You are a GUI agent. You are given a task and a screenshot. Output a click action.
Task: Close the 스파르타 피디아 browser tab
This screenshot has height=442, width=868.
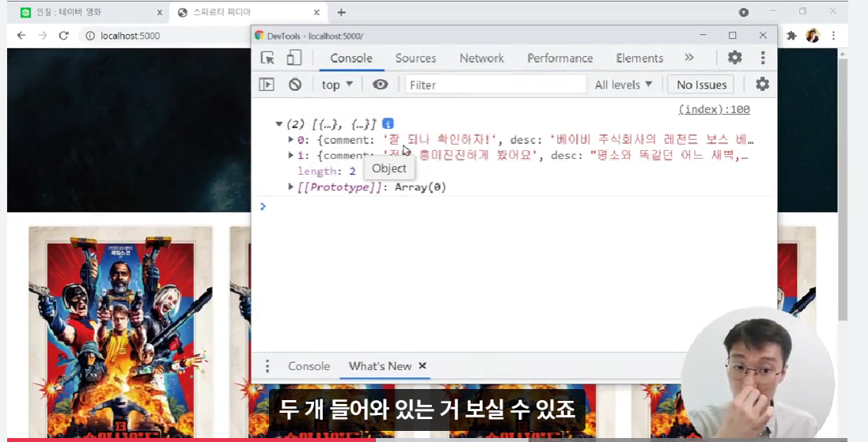(316, 12)
